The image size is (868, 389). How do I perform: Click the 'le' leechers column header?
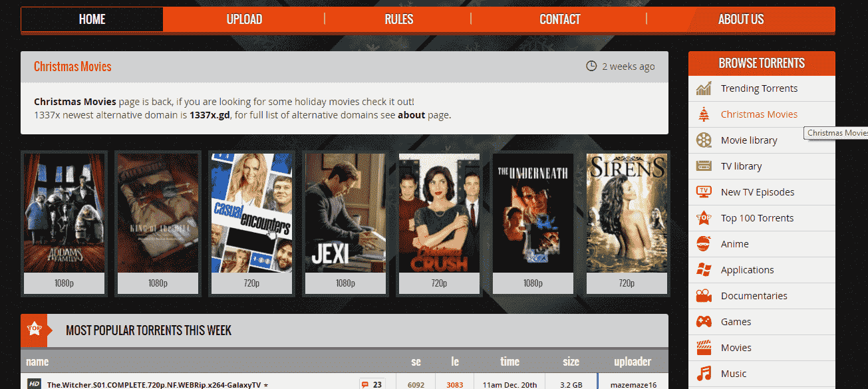(455, 362)
